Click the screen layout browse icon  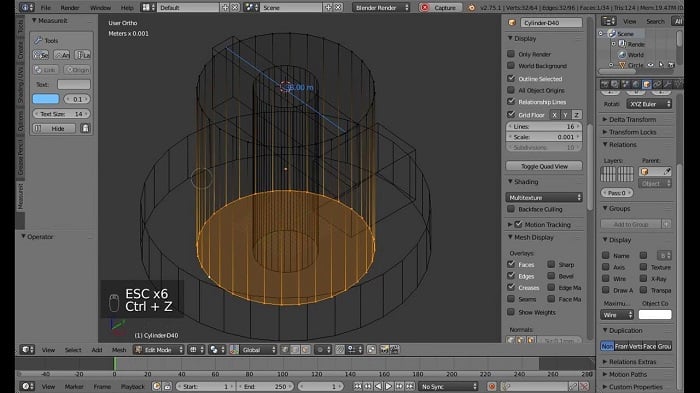tap(148, 7)
